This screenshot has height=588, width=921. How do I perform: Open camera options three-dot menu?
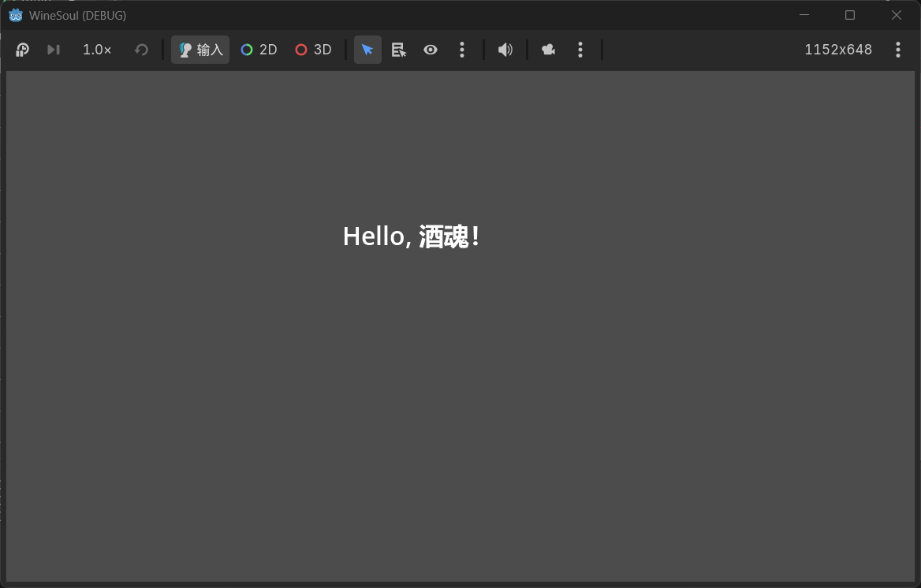click(580, 50)
